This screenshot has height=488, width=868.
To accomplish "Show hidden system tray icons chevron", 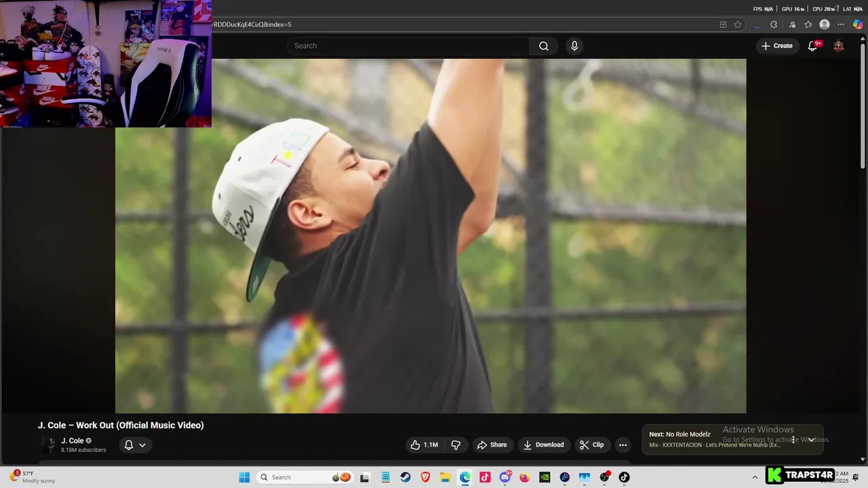I will click(x=755, y=477).
